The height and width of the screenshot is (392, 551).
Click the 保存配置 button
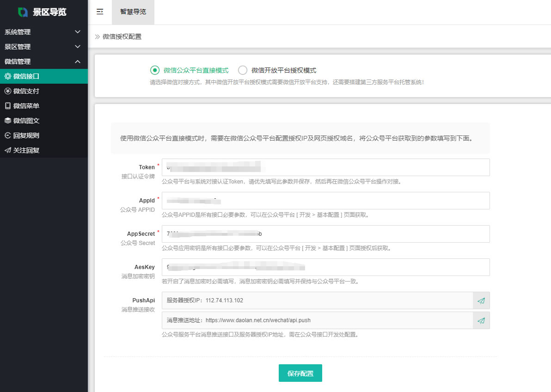[300, 373]
